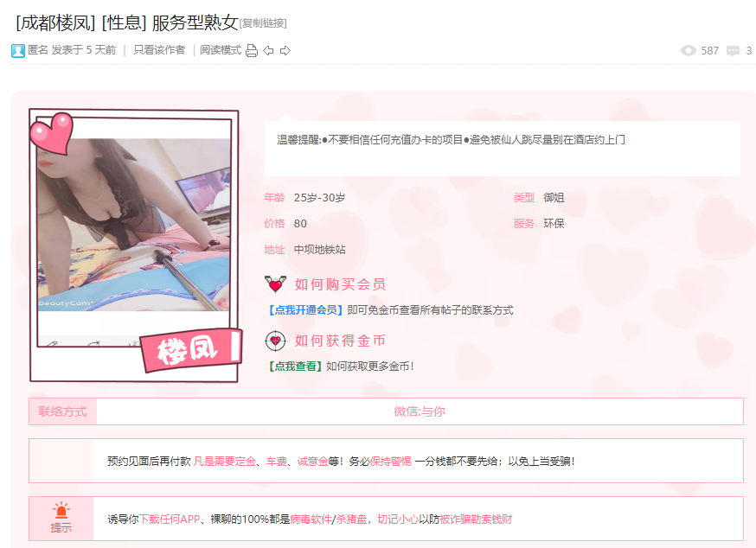Screen dimensions: 756x548
Task: Click the eye view-count icon
Action: [x=688, y=51]
